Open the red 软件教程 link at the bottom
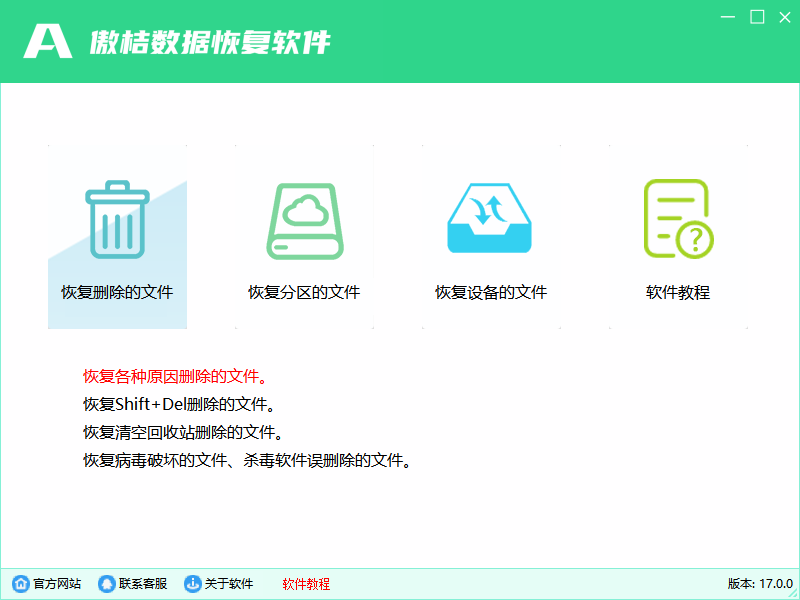The image size is (800, 600). [x=305, y=584]
